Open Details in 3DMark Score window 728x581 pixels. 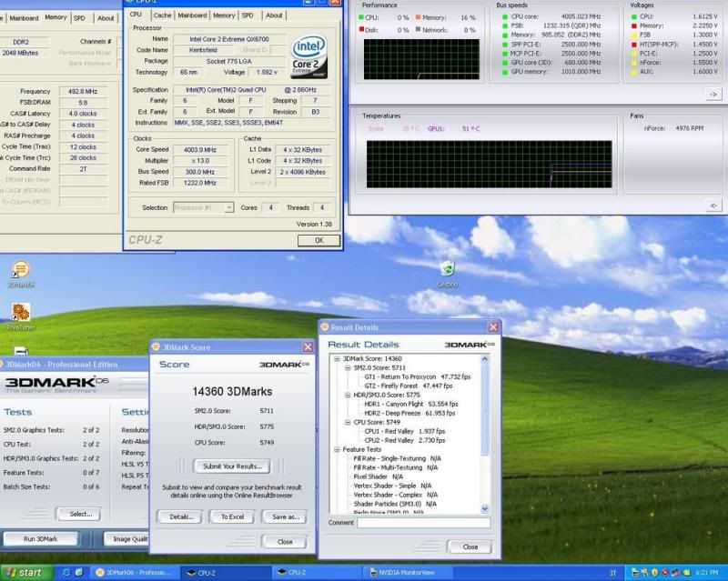click(x=180, y=516)
